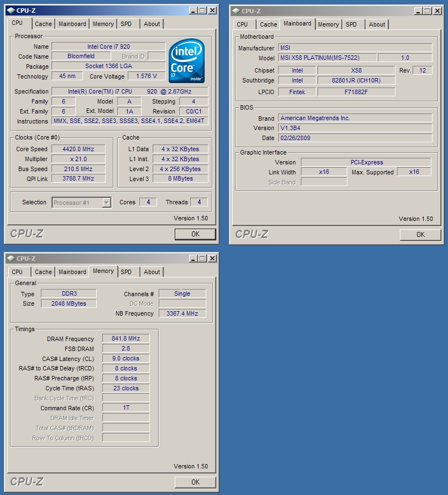Click OK in the Mainboard window
This screenshot has width=448, height=495.
click(x=420, y=235)
